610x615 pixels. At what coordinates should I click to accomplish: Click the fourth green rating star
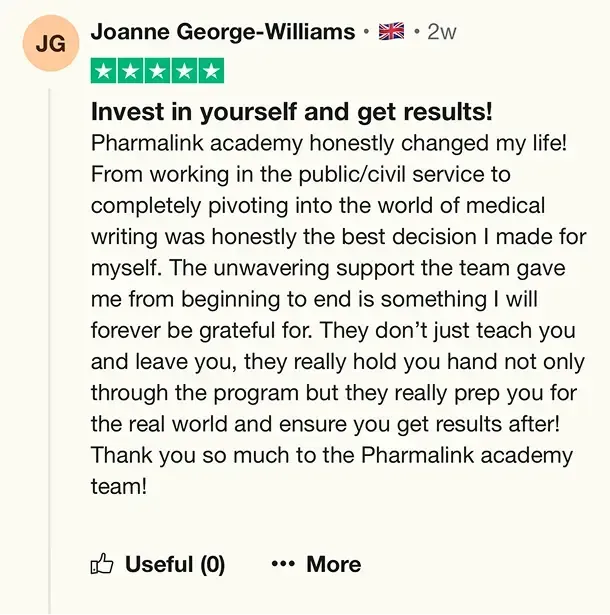click(x=184, y=71)
